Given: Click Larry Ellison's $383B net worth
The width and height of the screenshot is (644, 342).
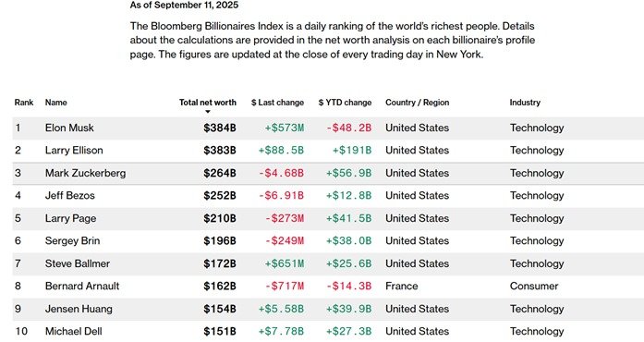Looking at the screenshot, I should tap(220, 151).
